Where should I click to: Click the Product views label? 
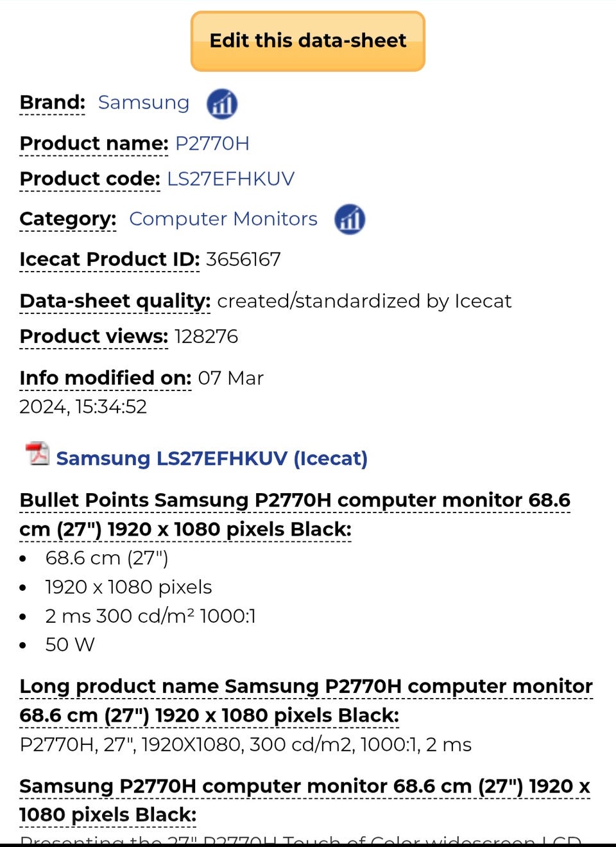(x=94, y=336)
